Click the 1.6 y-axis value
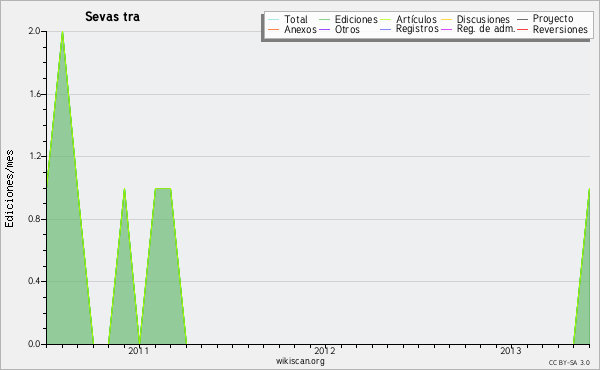This screenshot has height=370, width=600. (x=34, y=94)
